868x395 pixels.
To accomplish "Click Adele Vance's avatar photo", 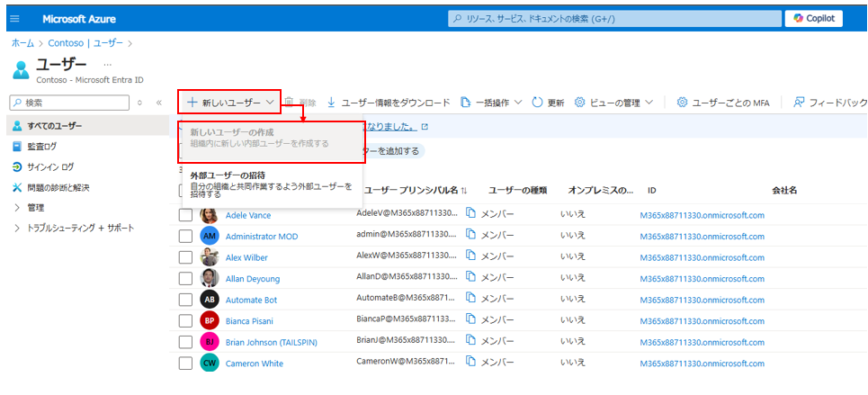I will coord(210,216).
